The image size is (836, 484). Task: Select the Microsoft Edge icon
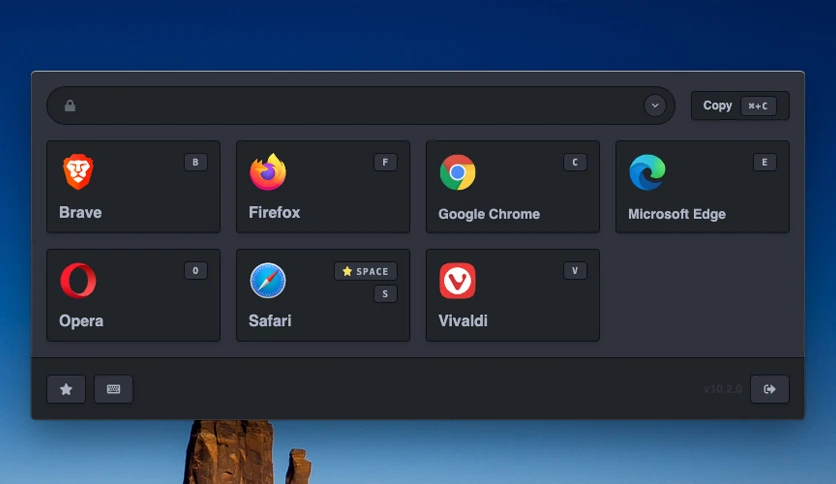pos(647,172)
